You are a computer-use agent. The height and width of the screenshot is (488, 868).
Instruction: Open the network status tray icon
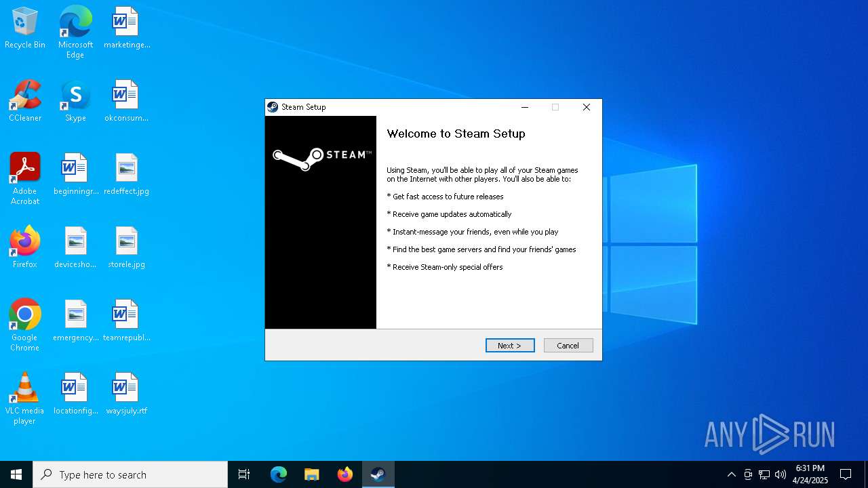[x=764, y=474]
